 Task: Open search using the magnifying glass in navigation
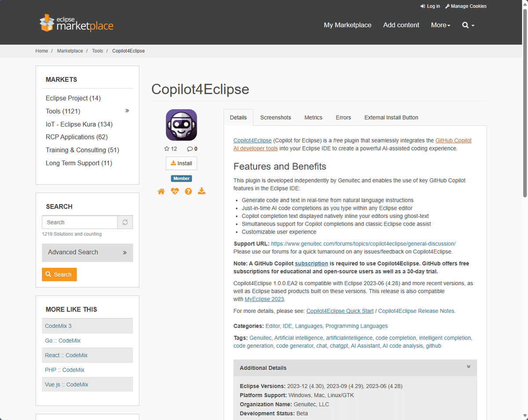[466, 25]
